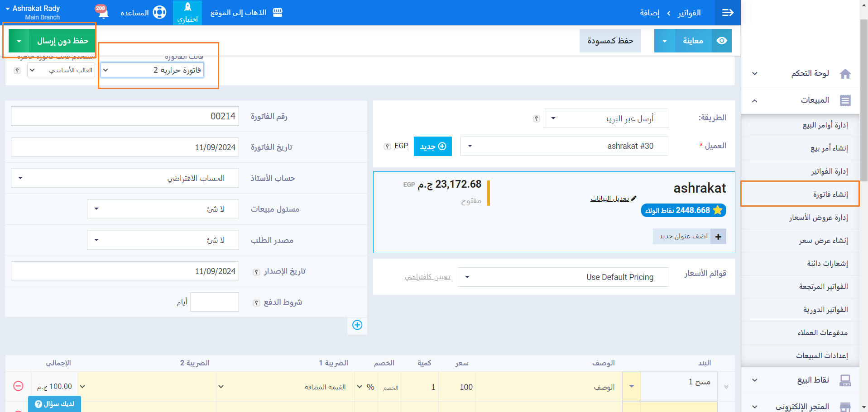
Task: Click the new client button
Action: pyautogui.click(x=432, y=147)
